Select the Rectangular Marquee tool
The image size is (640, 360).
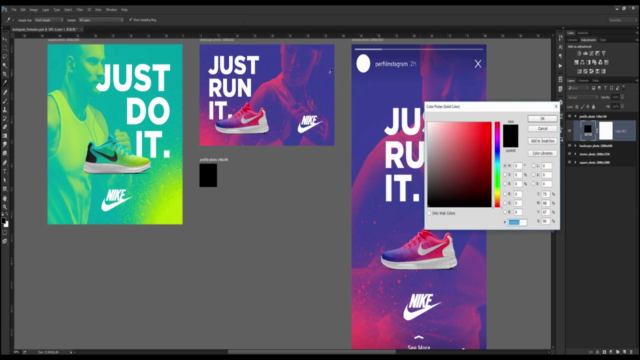click(5, 48)
